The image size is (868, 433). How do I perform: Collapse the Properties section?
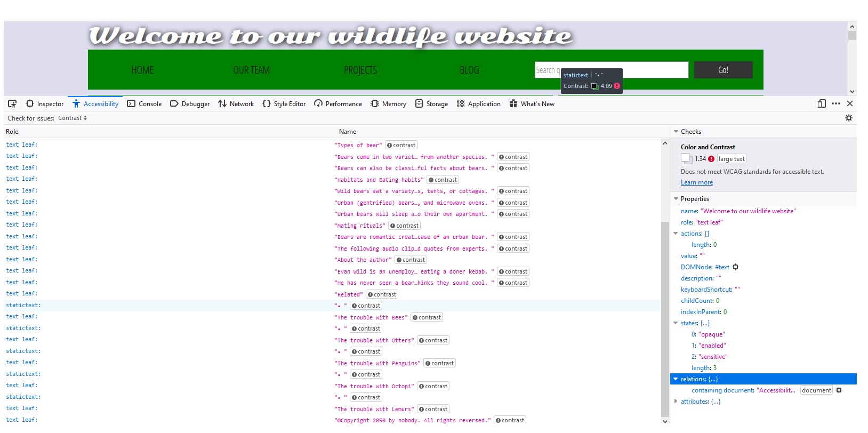tap(676, 199)
